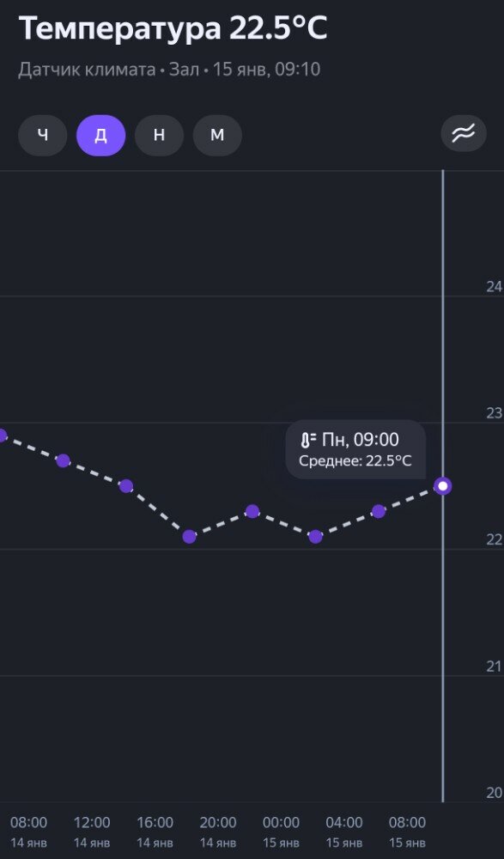Select the hourly 'Ч' period button
The height and width of the screenshot is (859, 504).
tap(43, 135)
